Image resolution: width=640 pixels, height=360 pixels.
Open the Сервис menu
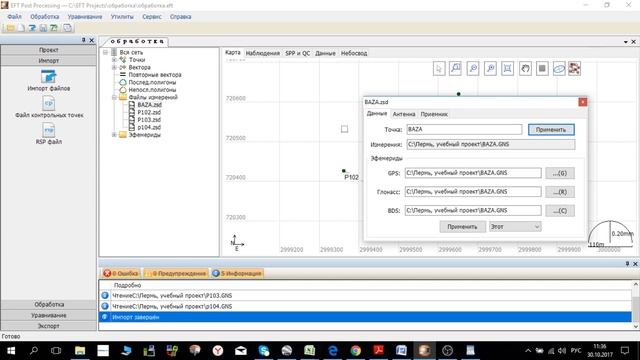[152, 17]
